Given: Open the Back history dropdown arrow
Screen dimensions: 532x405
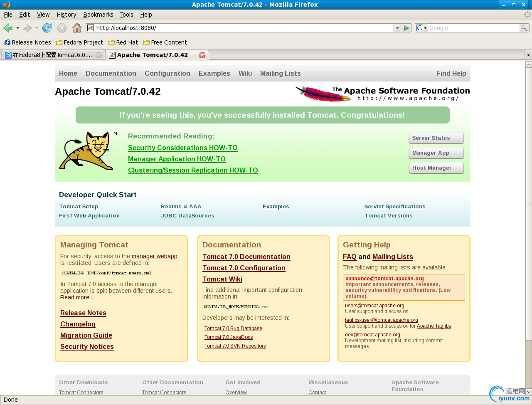Looking at the screenshot, I should [17, 28].
